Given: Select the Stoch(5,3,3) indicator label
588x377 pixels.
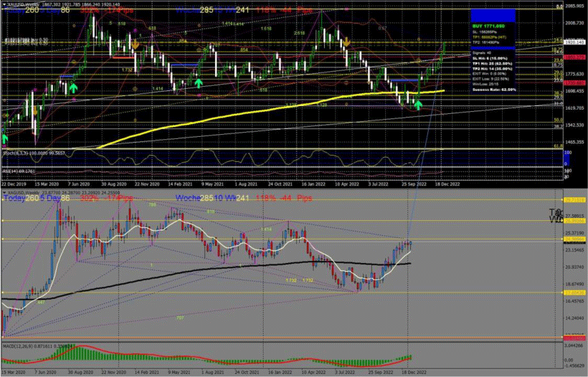Looking at the screenshot, I should tap(29, 153).
